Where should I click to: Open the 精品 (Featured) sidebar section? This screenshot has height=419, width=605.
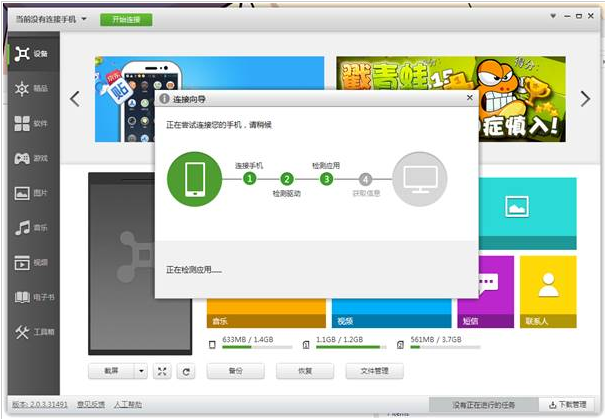31,89
